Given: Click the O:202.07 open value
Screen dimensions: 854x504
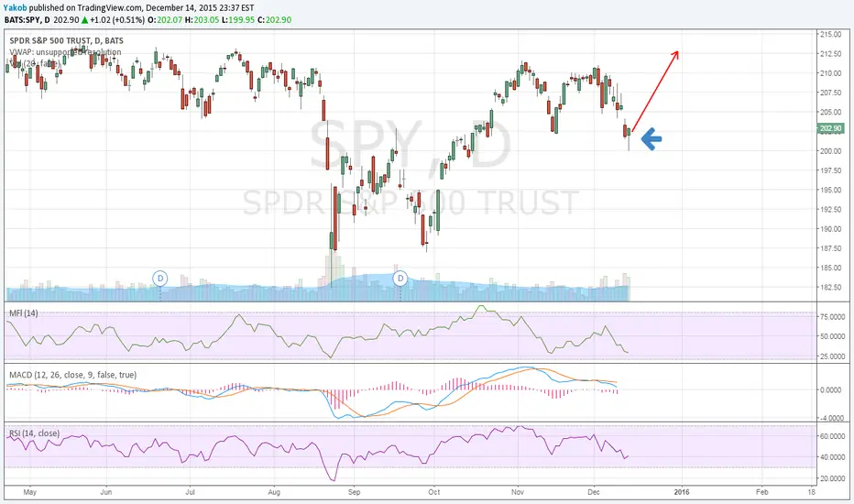Looking at the screenshot, I should pos(166,19).
